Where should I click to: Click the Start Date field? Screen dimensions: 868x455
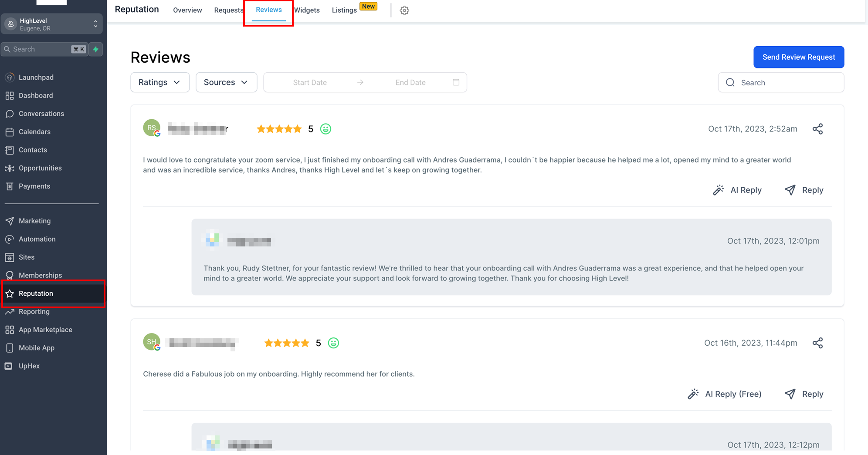tap(310, 82)
